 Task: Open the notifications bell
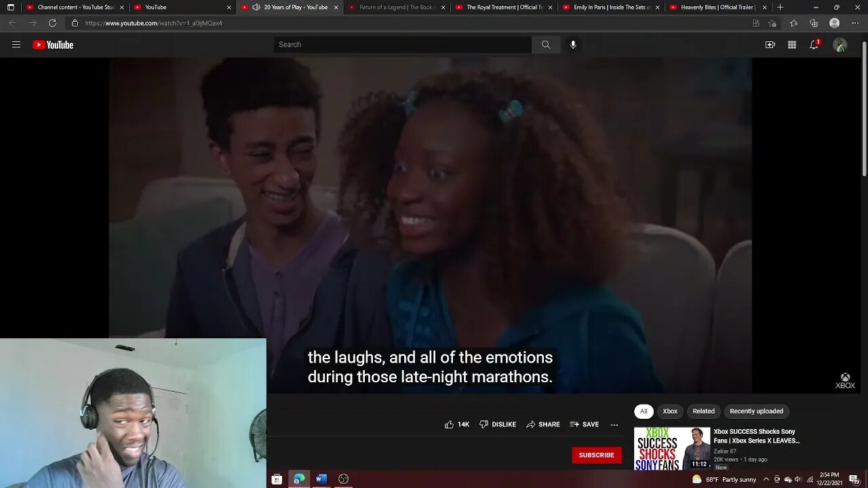click(x=814, y=45)
